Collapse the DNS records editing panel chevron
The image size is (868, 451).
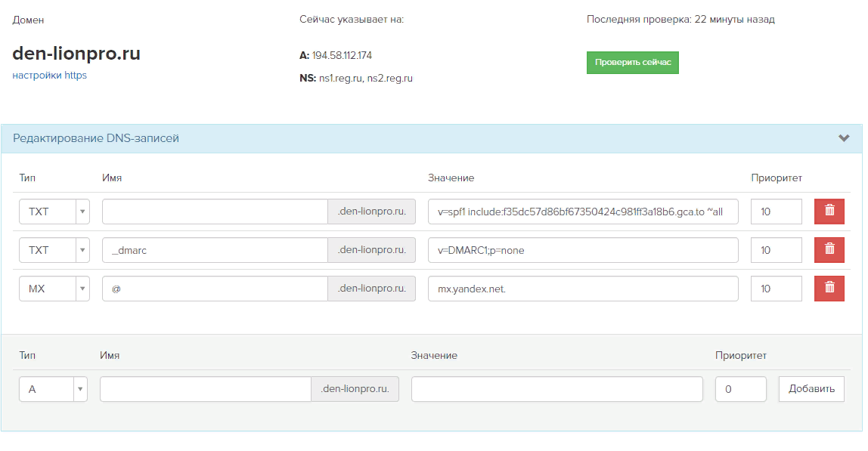click(844, 138)
